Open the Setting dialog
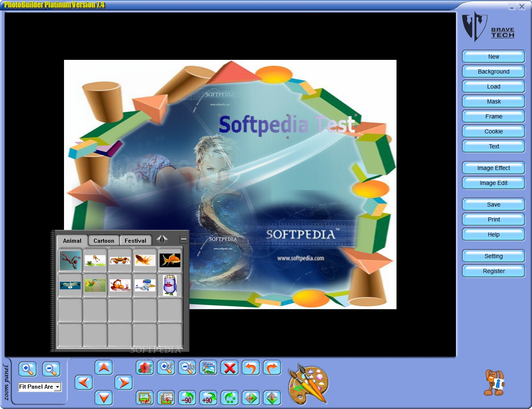The image size is (532, 409). [494, 256]
